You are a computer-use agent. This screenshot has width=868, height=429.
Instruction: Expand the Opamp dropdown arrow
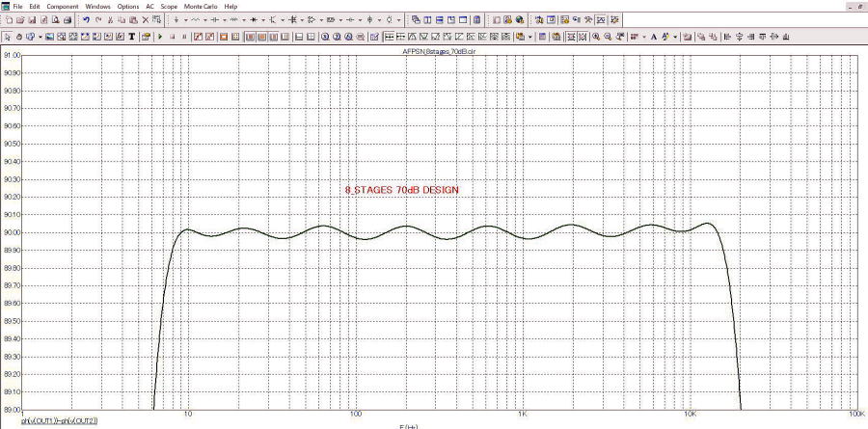(x=321, y=20)
